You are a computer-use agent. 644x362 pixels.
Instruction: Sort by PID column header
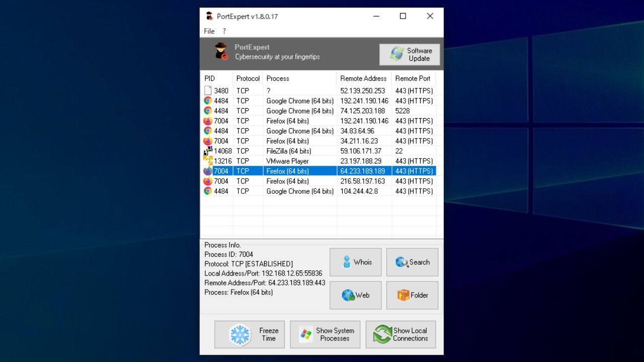[x=217, y=78]
